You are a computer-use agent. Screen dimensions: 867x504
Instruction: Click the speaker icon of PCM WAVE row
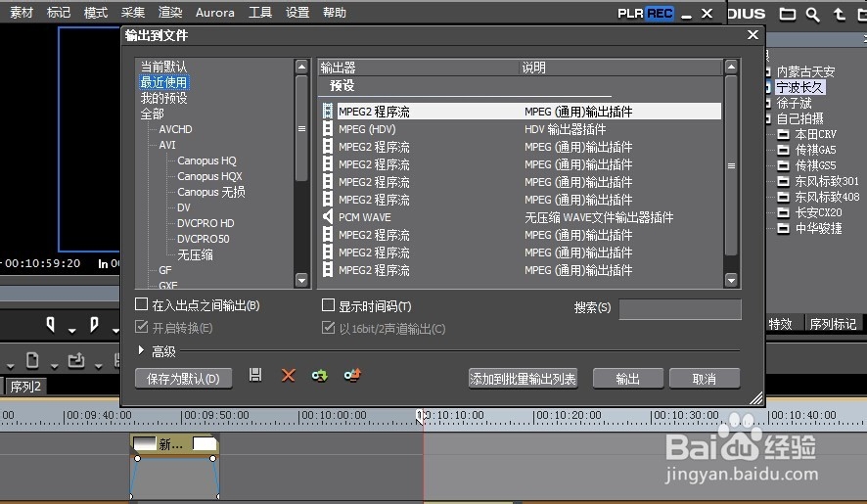(328, 217)
